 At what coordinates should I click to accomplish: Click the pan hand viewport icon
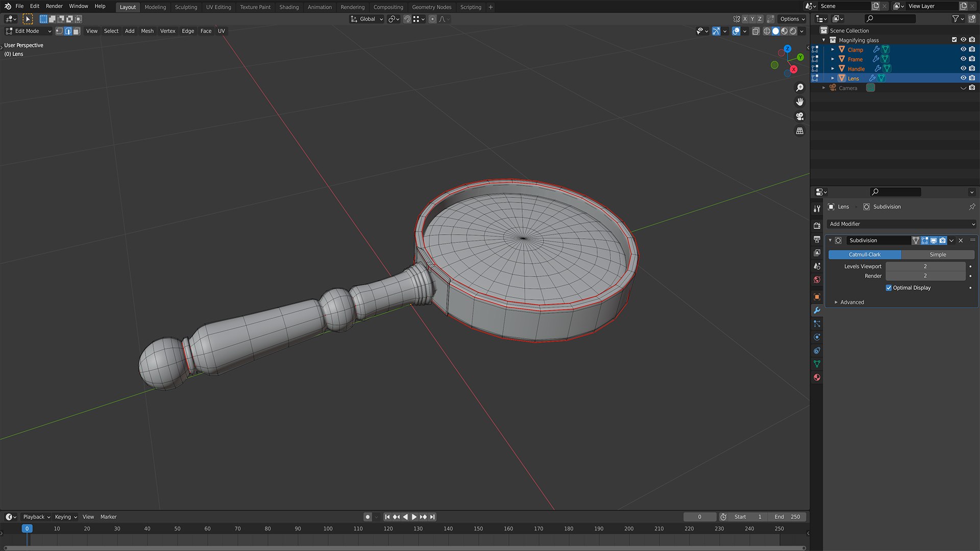point(800,102)
